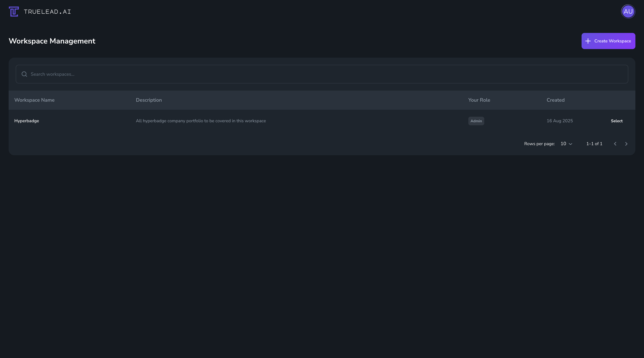The height and width of the screenshot is (358, 644).
Task: Click the Workspace Management heading
Action: click(52, 41)
